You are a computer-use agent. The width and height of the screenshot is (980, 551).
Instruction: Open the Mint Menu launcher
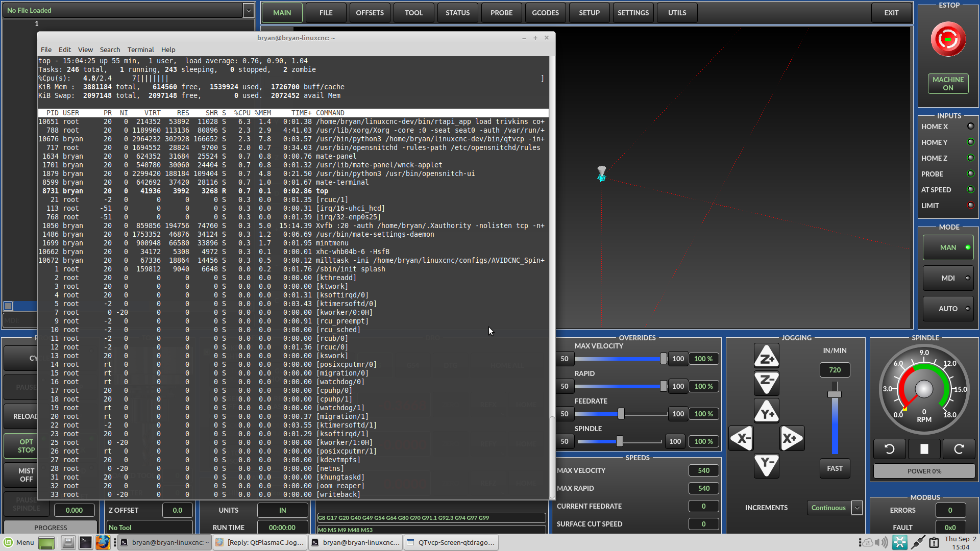19,542
